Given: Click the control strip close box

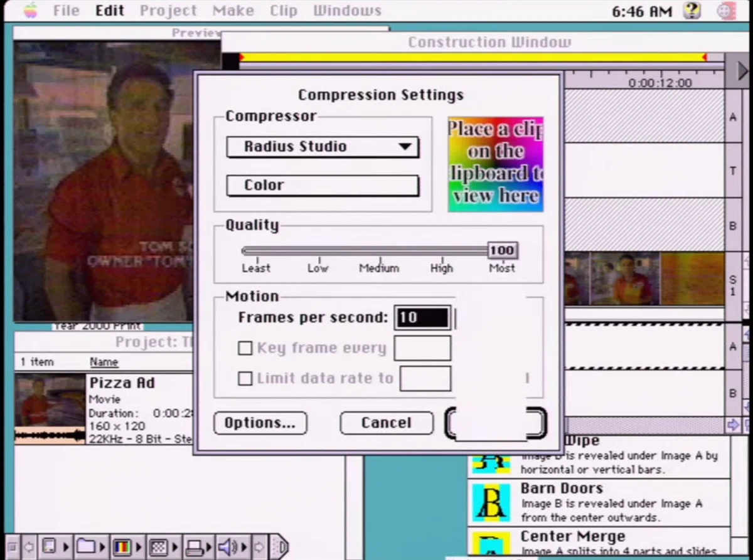Looking at the screenshot, I should point(11,546).
